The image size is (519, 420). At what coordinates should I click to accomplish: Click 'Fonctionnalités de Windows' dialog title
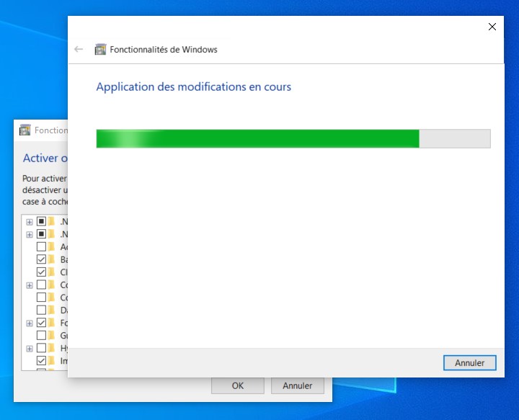tap(164, 50)
